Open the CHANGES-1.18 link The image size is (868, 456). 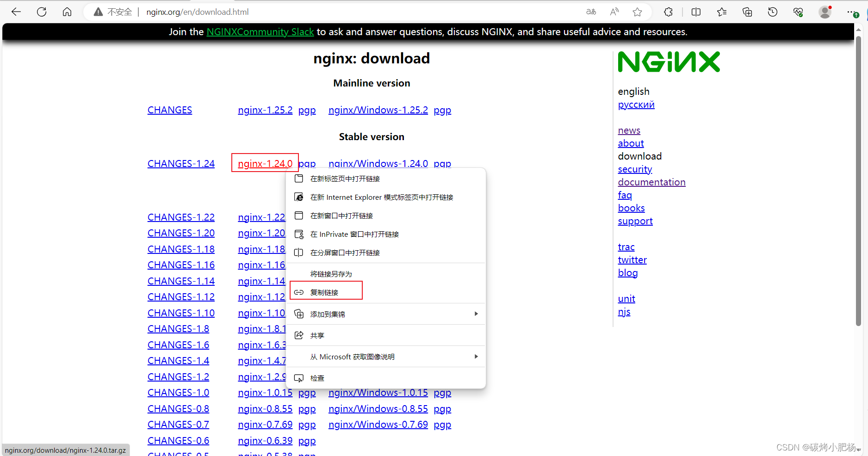coord(181,249)
